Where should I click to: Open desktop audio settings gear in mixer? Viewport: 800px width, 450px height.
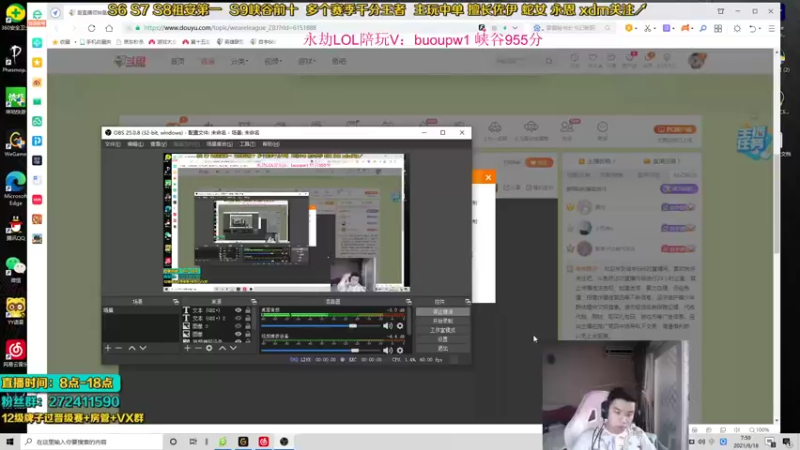click(x=400, y=326)
